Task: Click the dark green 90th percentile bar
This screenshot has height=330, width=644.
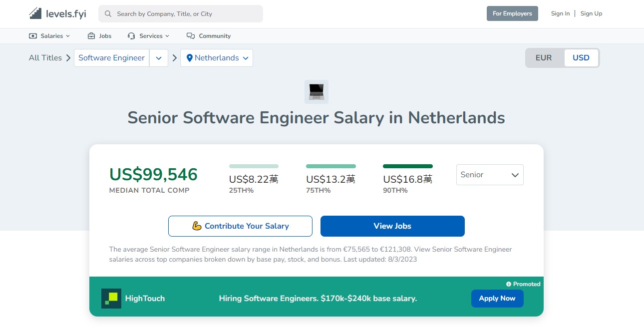Action: pos(408,166)
